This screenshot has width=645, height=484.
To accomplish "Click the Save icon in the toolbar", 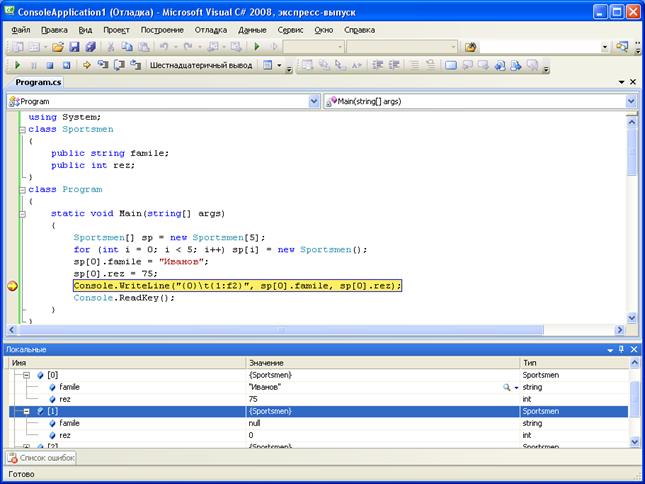I will tap(75, 47).
